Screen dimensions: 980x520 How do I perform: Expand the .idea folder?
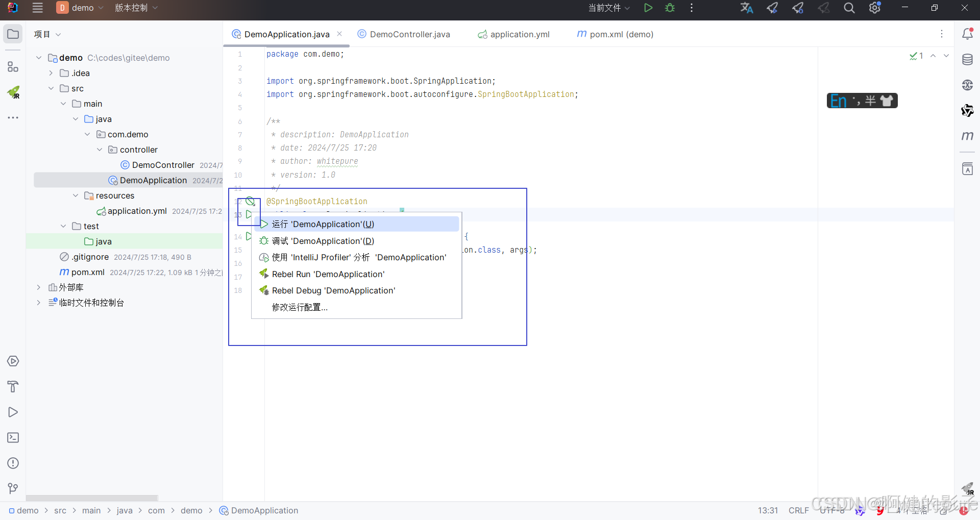point(51,73)
